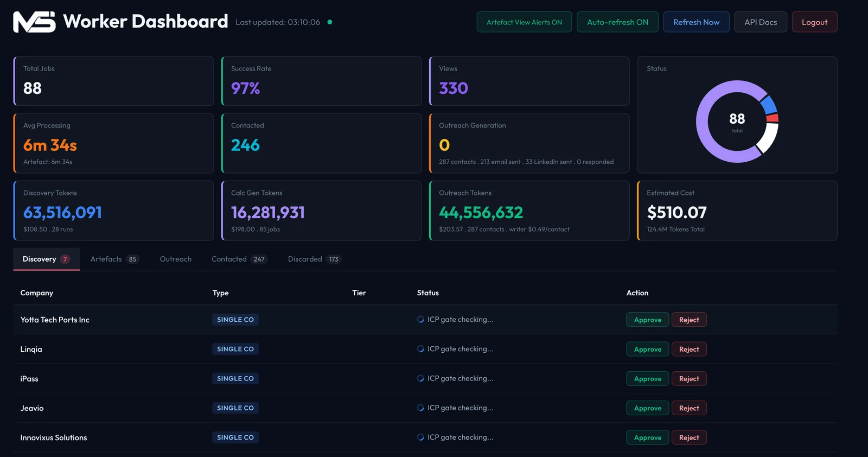Viewport: 868px width, 457px height.
Task: Click the blue donut chart segment
Action: (x=768, y=104)
